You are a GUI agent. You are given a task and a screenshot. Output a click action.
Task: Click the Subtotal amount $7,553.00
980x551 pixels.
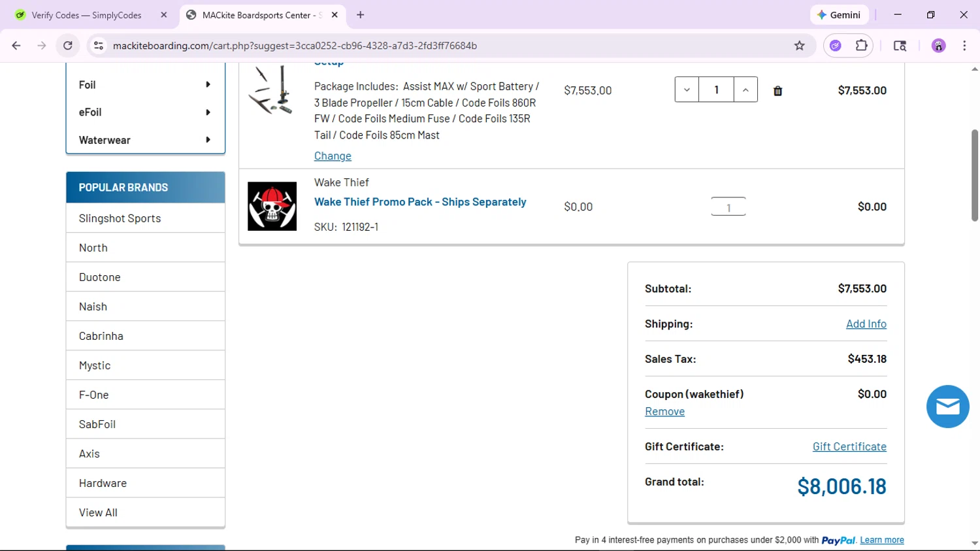coord(862,288)
